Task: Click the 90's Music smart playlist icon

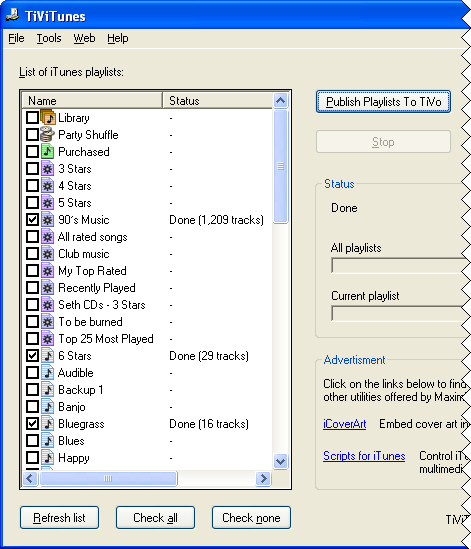Action: pyautogui.click(x=48, y=220)
